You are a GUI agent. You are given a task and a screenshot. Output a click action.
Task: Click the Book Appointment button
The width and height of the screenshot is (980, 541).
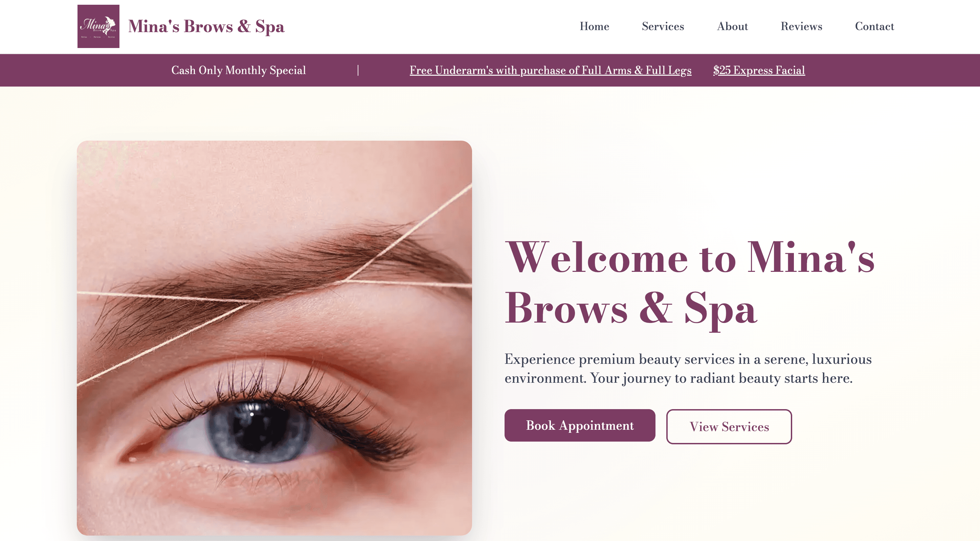[579, 425]
